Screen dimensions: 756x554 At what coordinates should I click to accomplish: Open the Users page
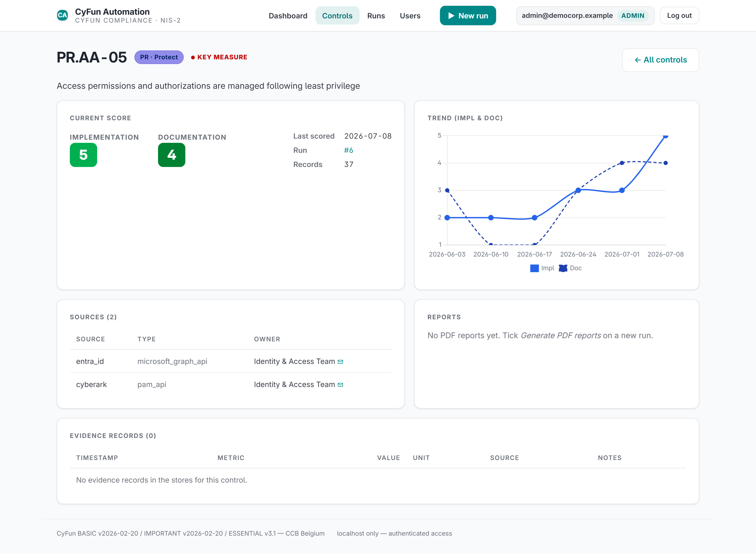pyautogui.click(x=410, y=16)
